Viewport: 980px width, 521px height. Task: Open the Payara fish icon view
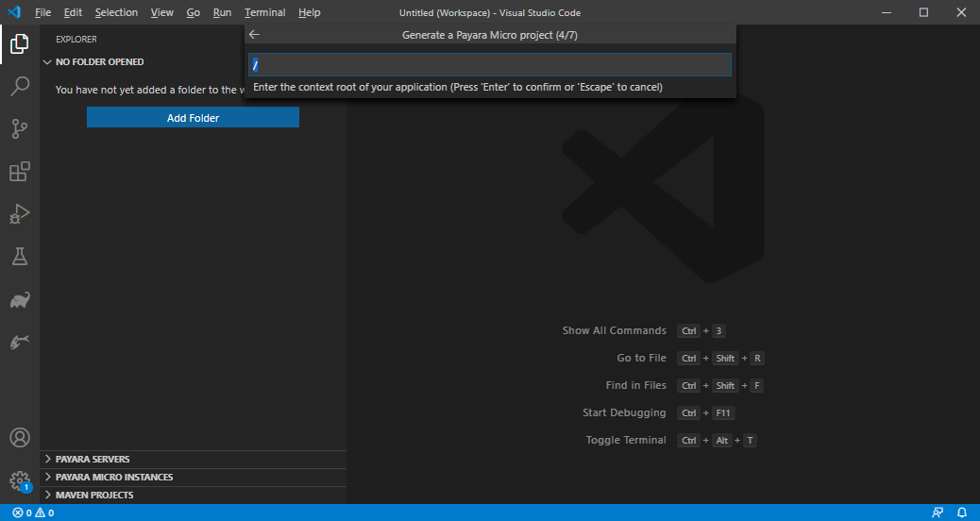pos(19,343)
